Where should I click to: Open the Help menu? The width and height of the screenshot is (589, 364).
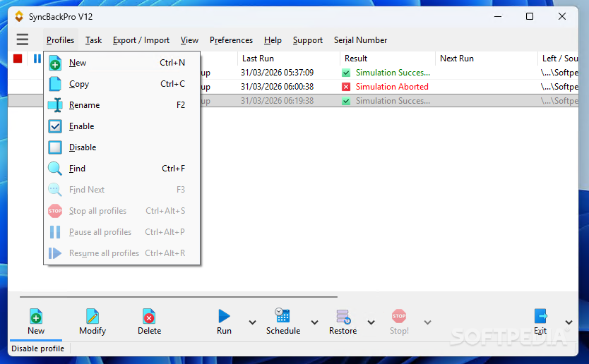coord(273,40)
